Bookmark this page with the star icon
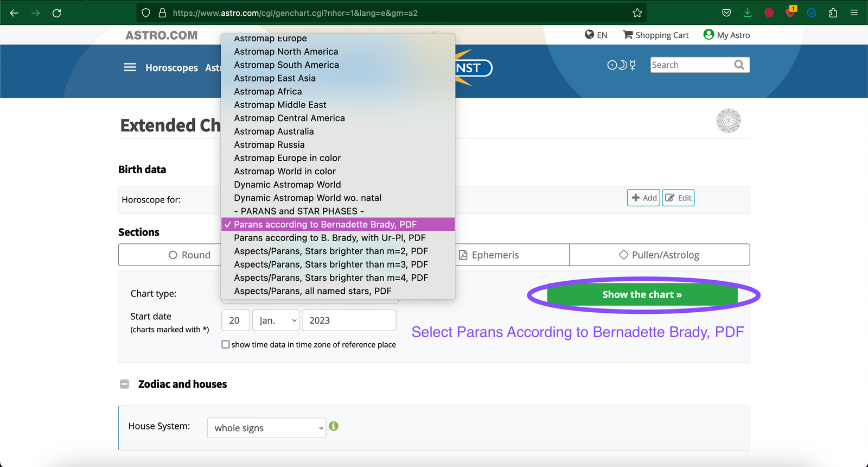This screenshot has width=868, height=467. coord(637,13)
